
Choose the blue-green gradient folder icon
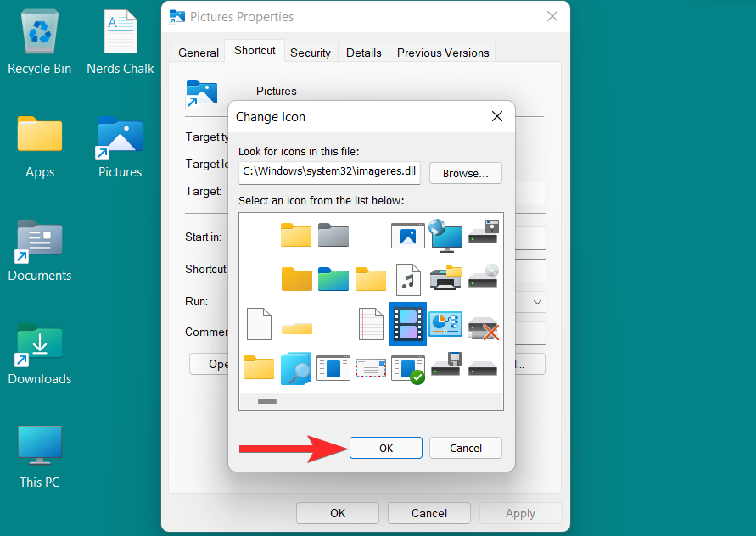[333, 279]
